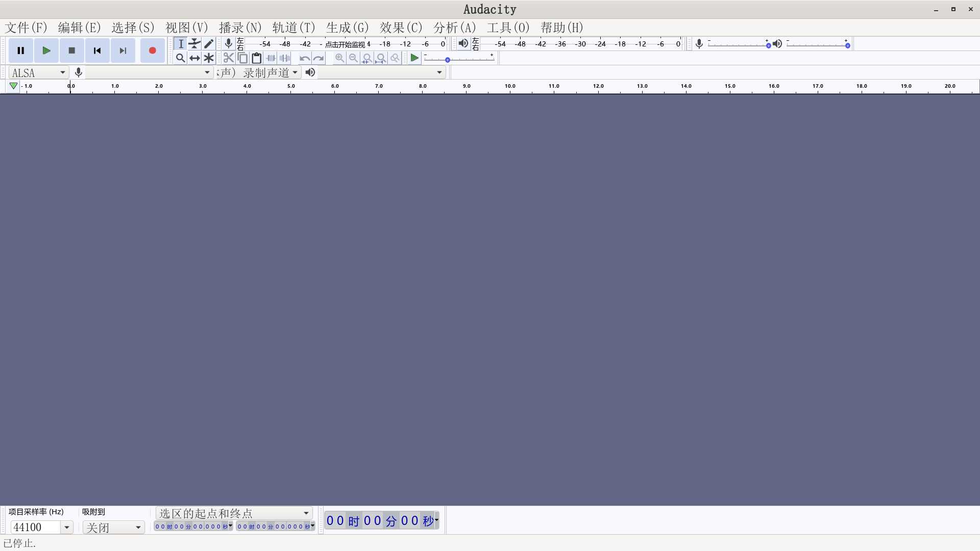Select the Zoom (magnifier) tool
The image size is (980, 551).
(181, 58)
